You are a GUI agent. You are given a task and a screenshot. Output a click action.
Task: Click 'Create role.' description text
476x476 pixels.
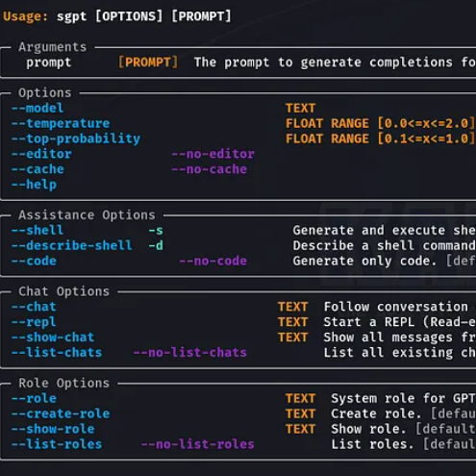tap(376, 413)
